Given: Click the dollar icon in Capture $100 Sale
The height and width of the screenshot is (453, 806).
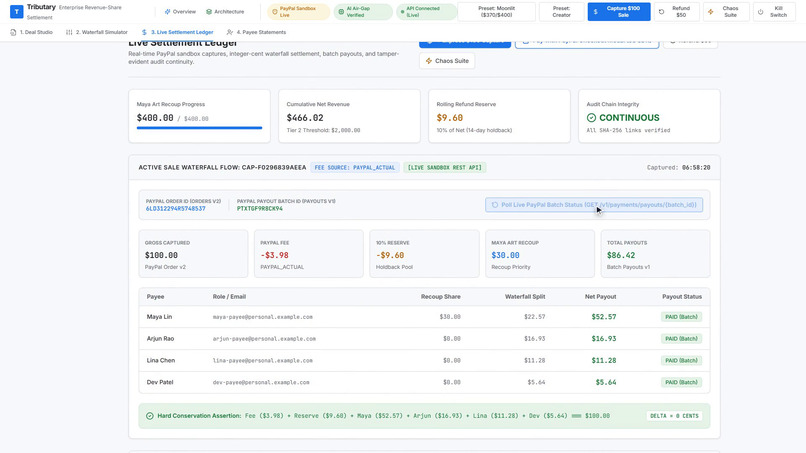Looking at the screenshot, I should tap(596, 11).
